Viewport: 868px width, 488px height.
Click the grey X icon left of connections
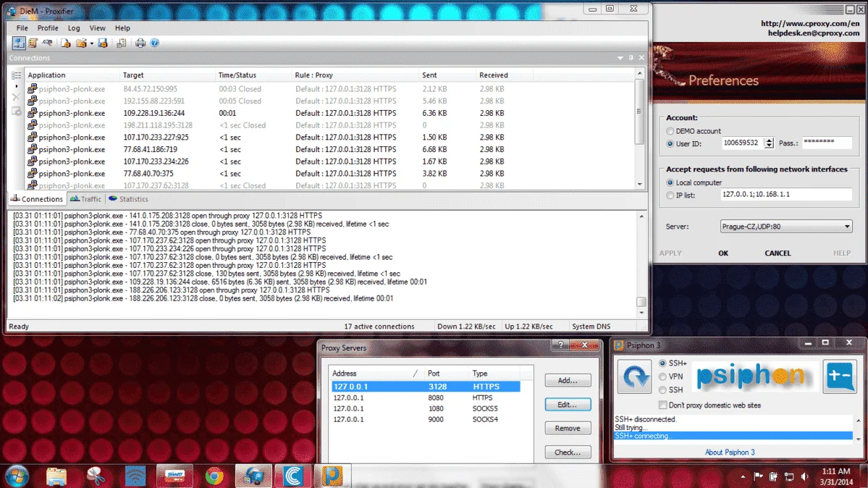(x=16, y=97)
